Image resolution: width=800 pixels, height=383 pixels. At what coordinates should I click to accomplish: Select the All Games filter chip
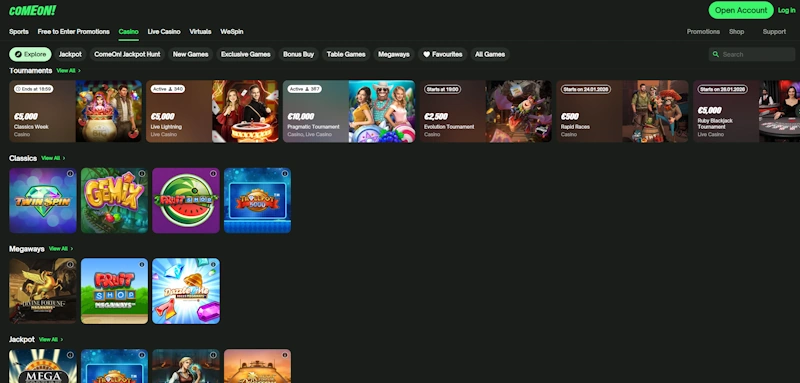tap(490, 54)
